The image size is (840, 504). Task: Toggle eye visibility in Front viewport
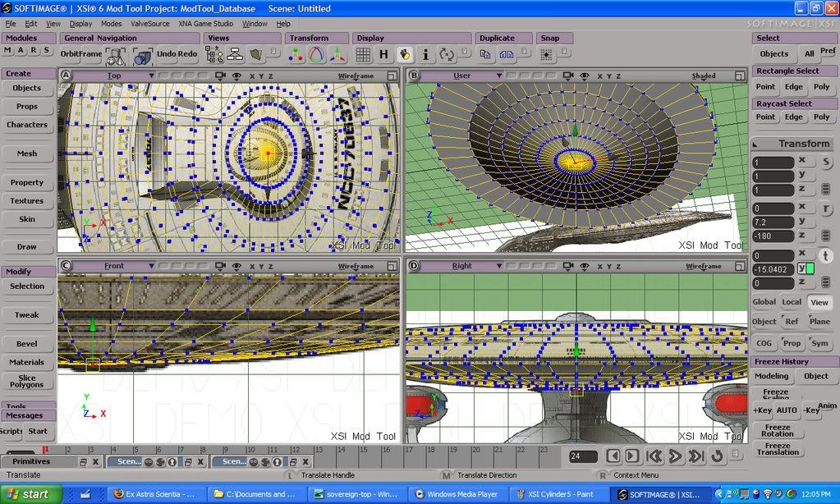point(236,266)
